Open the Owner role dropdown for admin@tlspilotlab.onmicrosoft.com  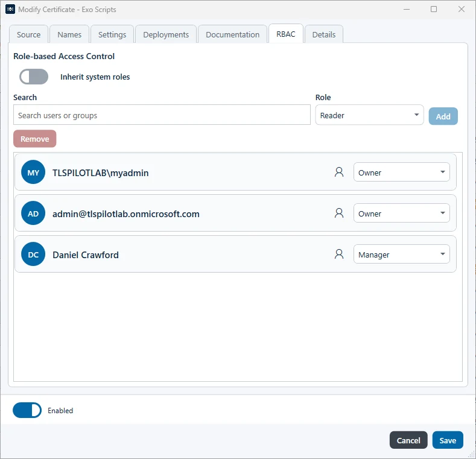401,213
